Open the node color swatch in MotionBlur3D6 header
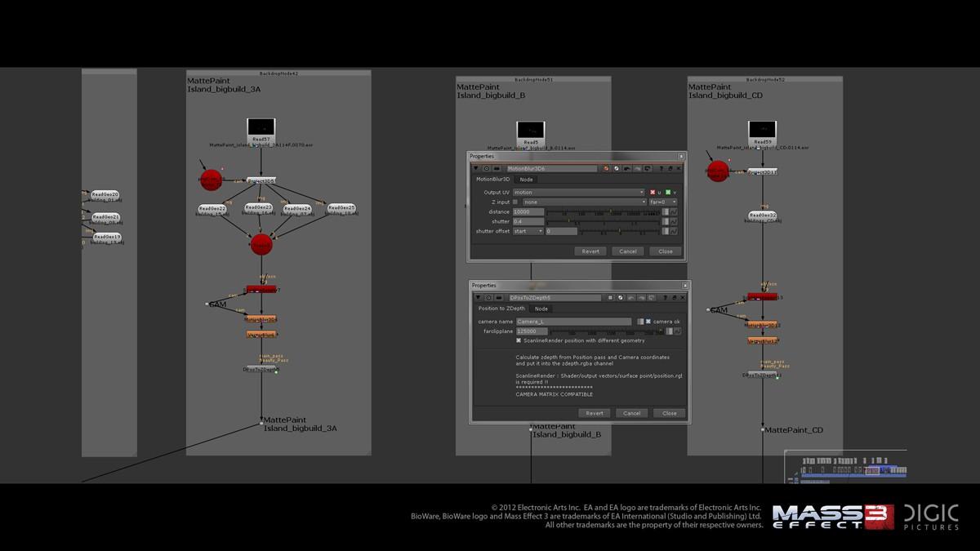980x551 pixels. tap(607, 168)
